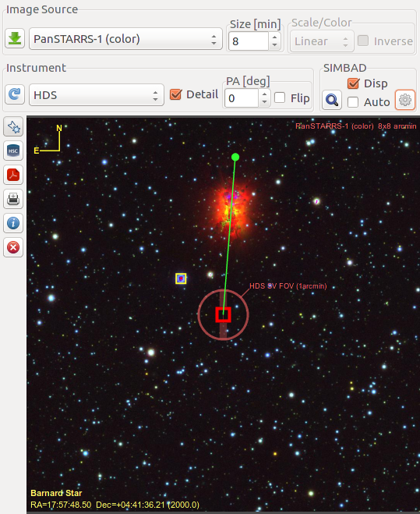
Task: Click the PA [deg] value field
Action: click(242, 98)
